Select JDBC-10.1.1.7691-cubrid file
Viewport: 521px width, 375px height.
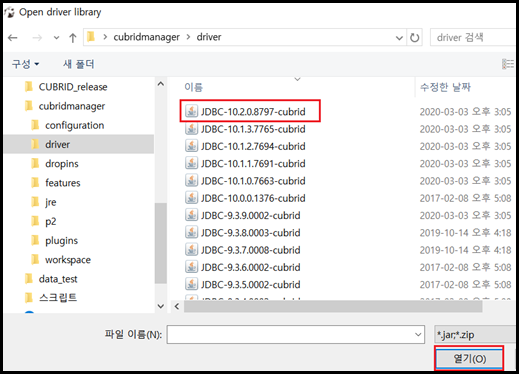pyautogui.click(x=253, y=164)
